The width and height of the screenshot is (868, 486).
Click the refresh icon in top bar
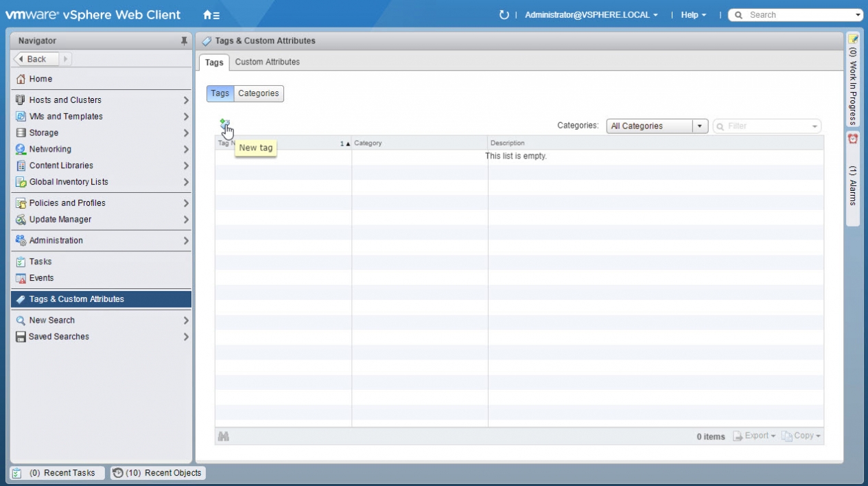point(504,15)
